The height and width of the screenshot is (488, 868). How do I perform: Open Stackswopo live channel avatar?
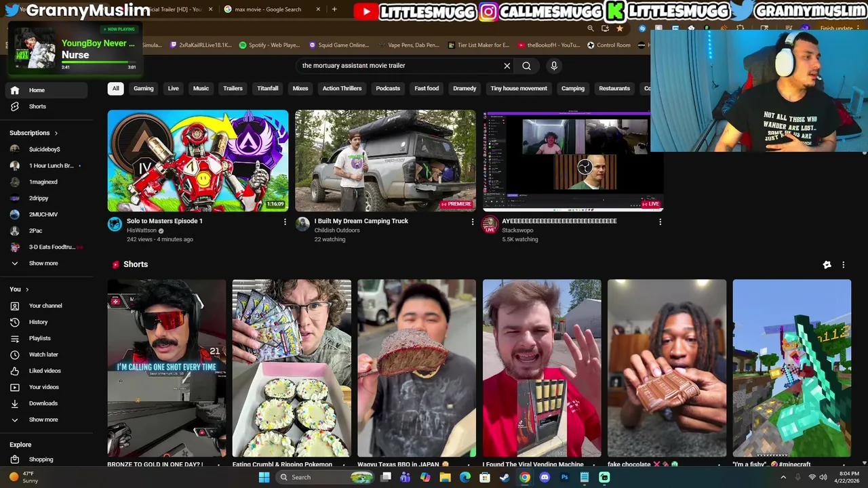point(490,224)
